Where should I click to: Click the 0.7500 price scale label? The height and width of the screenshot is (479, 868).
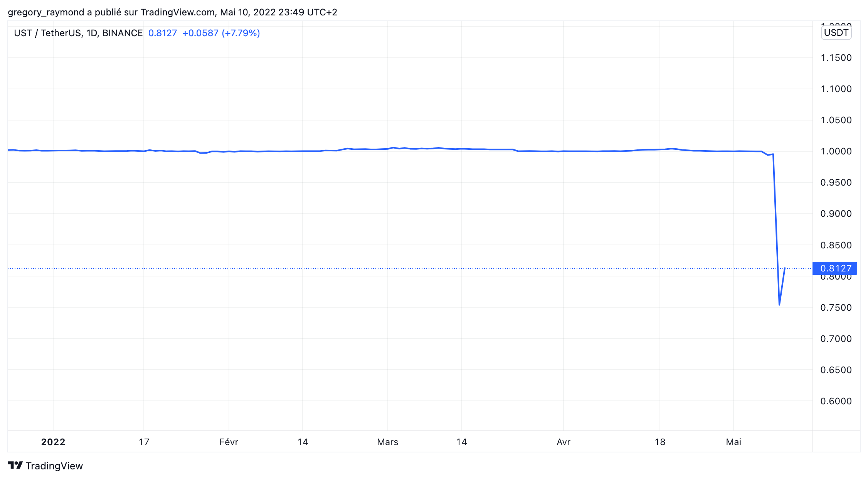(x=836, y=308)
